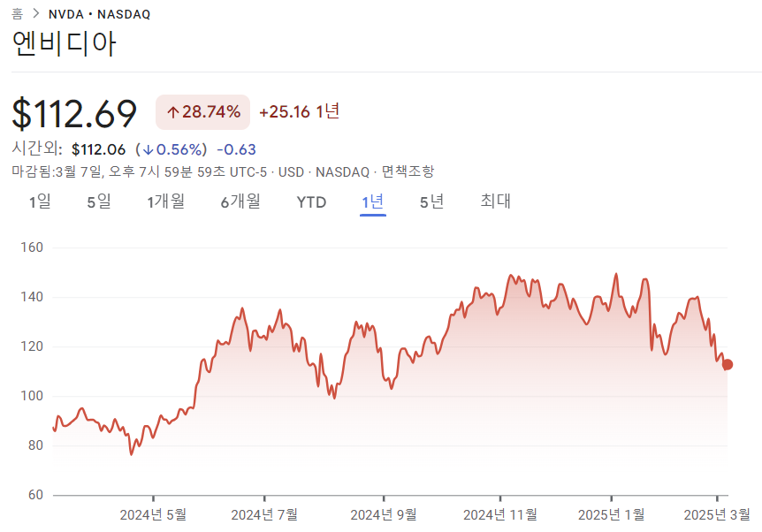The image size is (762, 532).
Task: Click the 2024년 9월 axis label
Action: tap(384, 514)
